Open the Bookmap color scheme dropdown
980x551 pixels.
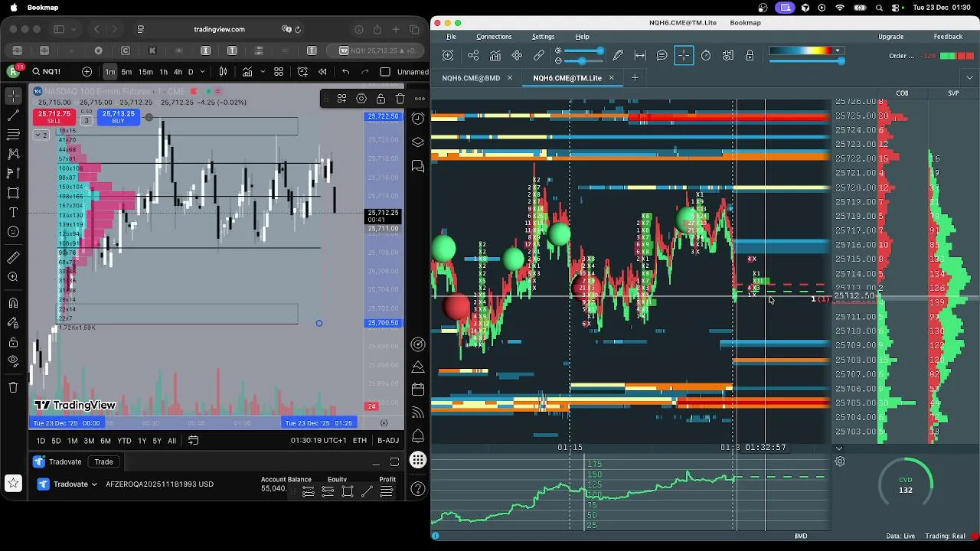pyautogui.click(x=837, y=51)
